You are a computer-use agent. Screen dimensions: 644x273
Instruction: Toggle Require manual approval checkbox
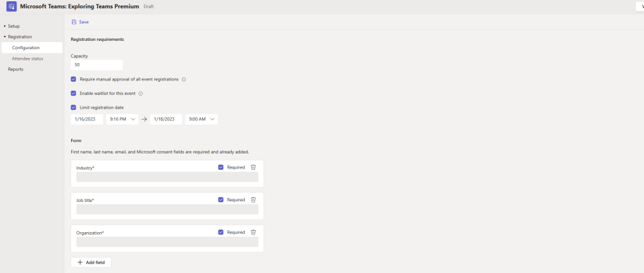(74, 79)
